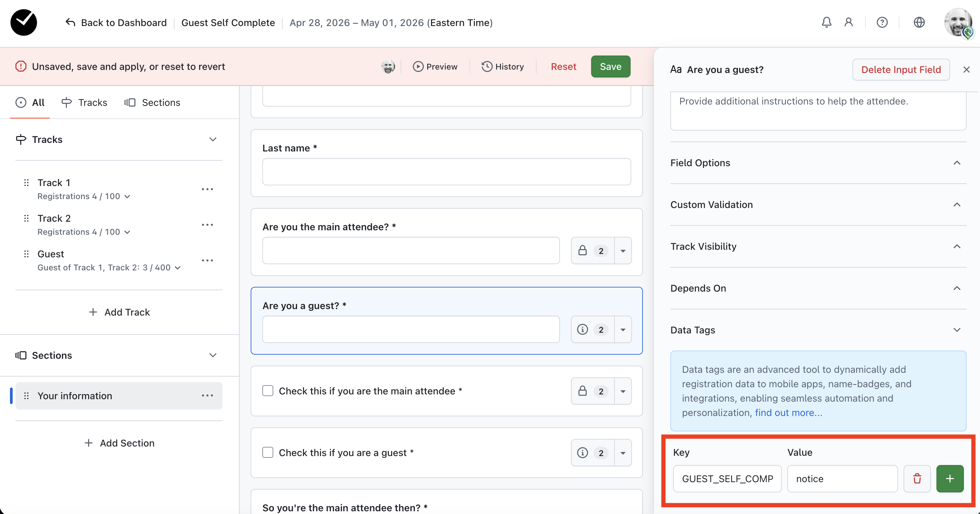Viewport: 980px width, 514px height.
Task: Open three-dot menu for Guest track
Action: (207, 260)
